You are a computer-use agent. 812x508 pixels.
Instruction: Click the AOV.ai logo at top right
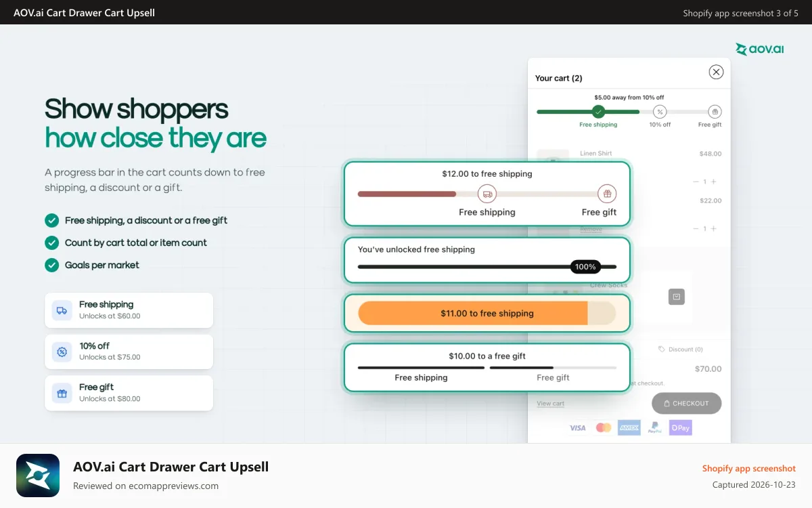point(759,49)
